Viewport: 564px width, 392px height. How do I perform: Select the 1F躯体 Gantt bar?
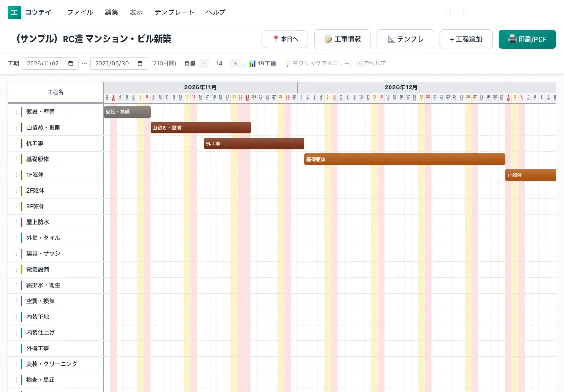pos(531,175)
